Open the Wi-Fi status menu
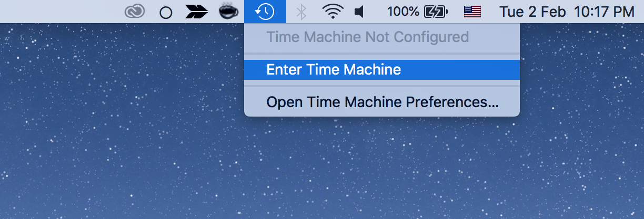Viewport: 644px width, 219px height. (332, 12)
